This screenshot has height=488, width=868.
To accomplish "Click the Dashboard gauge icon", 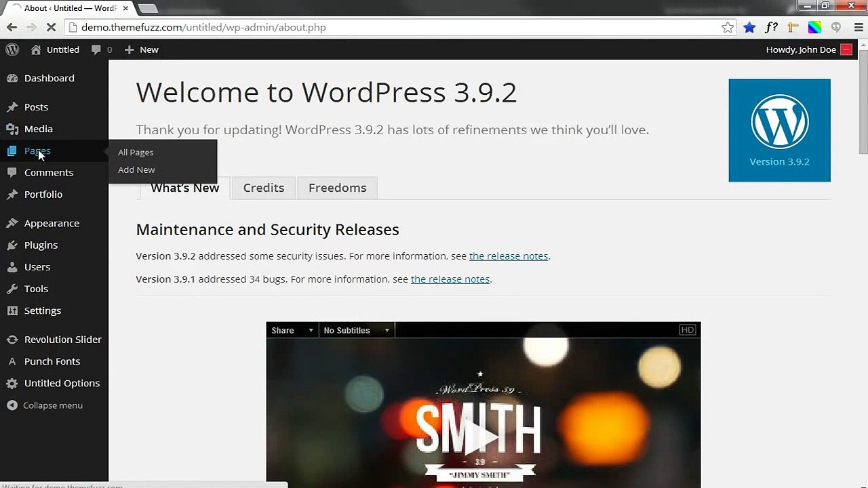I will point(12,78).
